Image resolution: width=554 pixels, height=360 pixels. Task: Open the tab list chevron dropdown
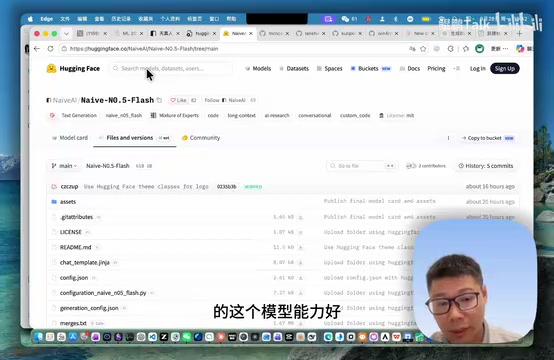[x=66, y=34]
